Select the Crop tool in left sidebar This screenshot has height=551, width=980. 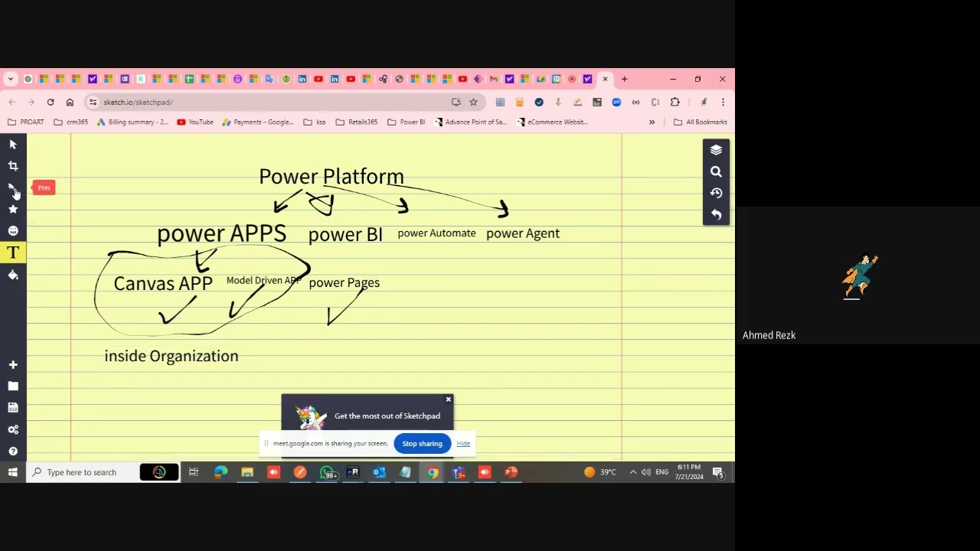[x=13, y=166]
